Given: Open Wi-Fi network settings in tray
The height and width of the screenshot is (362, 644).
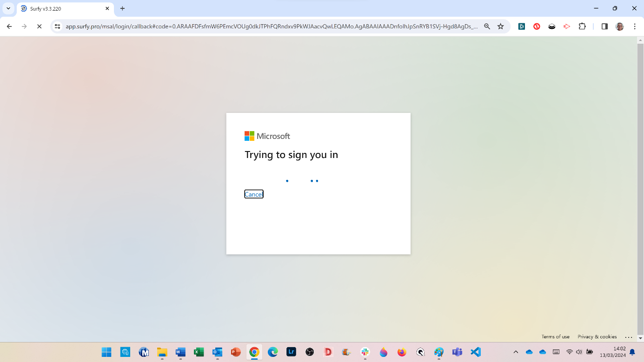Looking at the screenshot, I should pyautogui.click(x=569, y=352).
